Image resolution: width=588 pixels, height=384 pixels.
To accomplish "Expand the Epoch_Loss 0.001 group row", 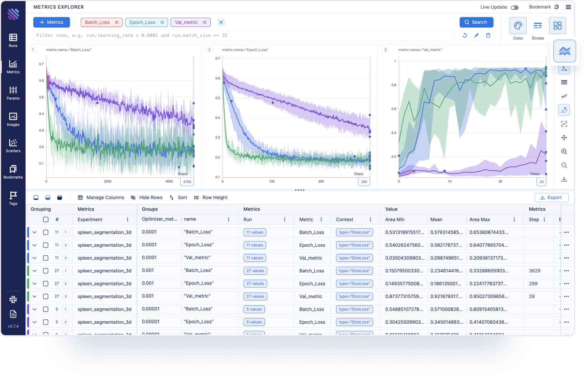I will pos(34,284).
